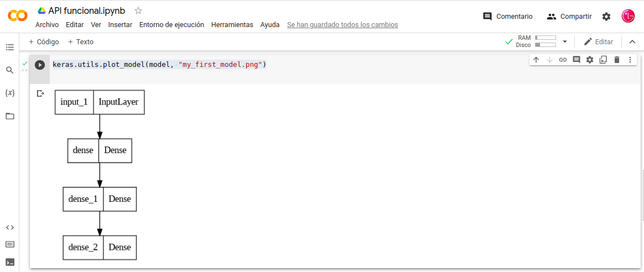The image size is (644, 272).
Task: Open the RAM and Disco connection dropdown
Action: click(x=565, y=41)
